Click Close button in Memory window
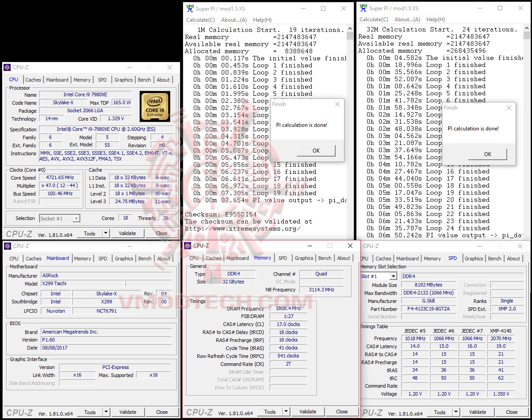The width and height of the screenshot is (532, 420). coord(342,412)
